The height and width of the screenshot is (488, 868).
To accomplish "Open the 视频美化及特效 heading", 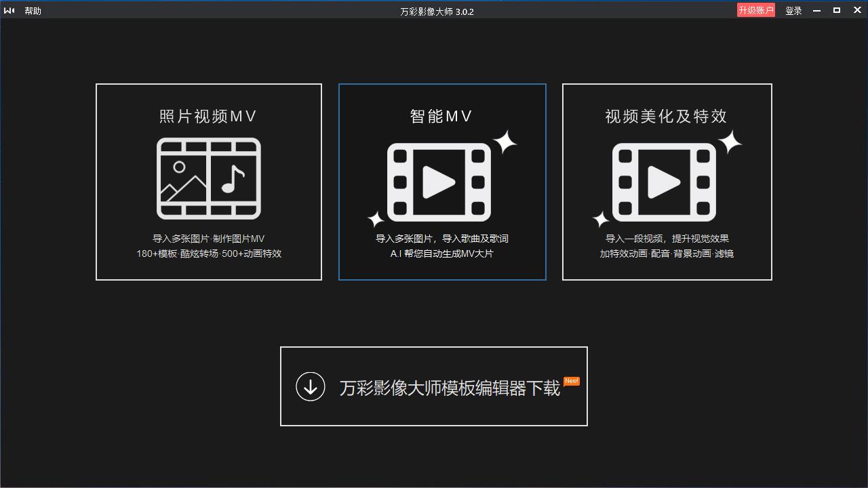I will [666, 117].
